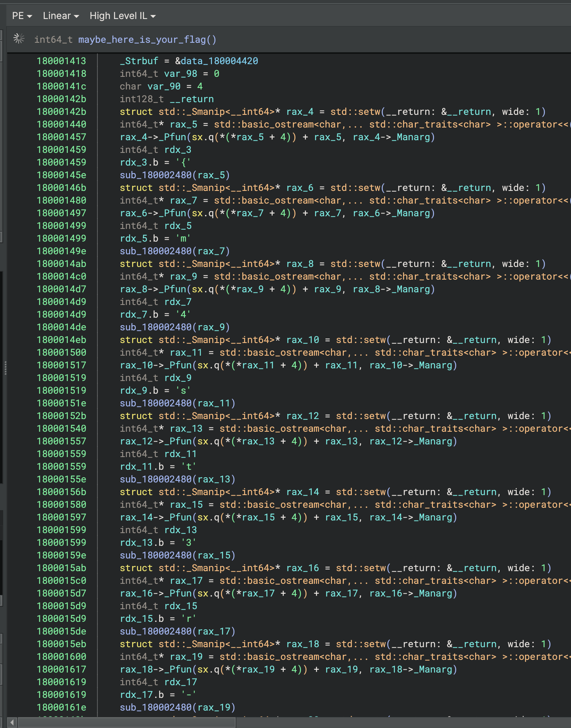571x728 pixels.
Task: Open the High Level IL dropdown
Action: (122, 16)
